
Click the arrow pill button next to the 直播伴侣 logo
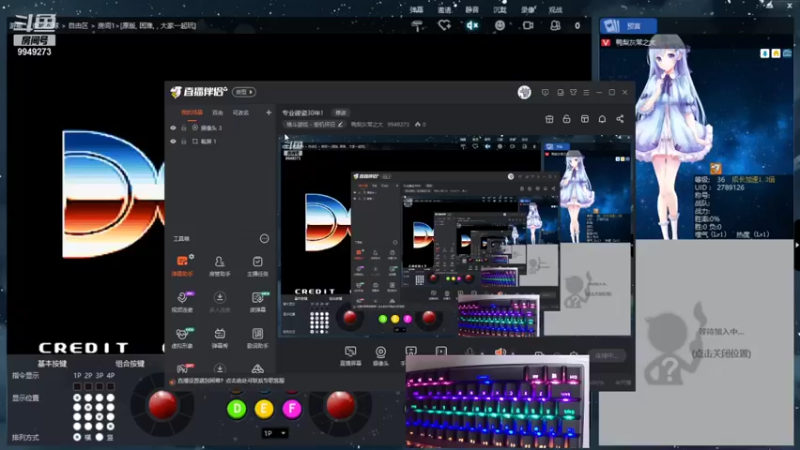tap(244, 92)
